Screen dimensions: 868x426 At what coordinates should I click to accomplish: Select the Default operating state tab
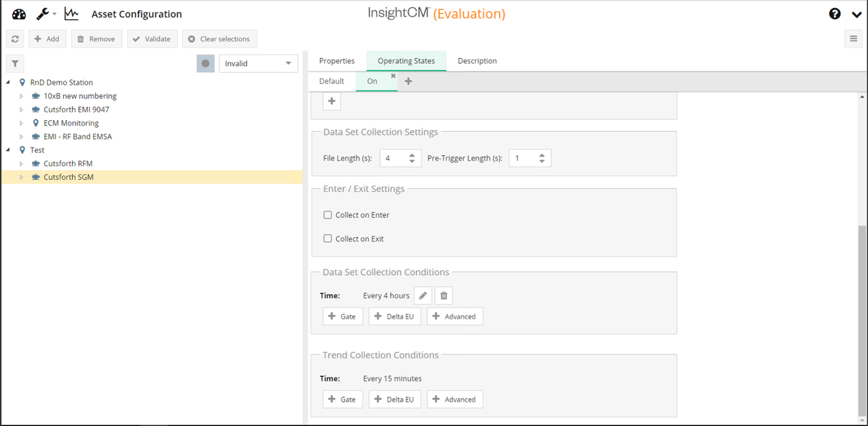click(x=331, y=81)
